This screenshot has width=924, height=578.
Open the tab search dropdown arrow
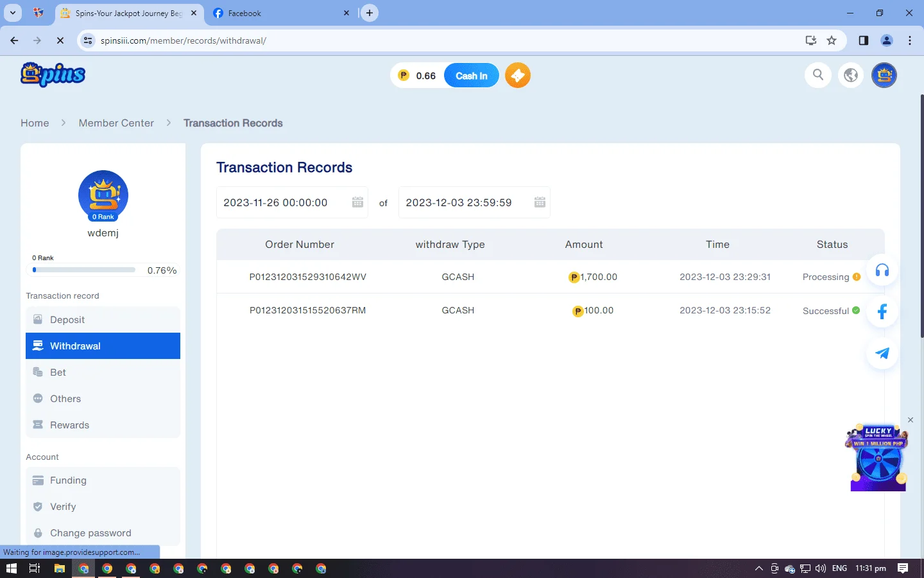pos(13,13)
